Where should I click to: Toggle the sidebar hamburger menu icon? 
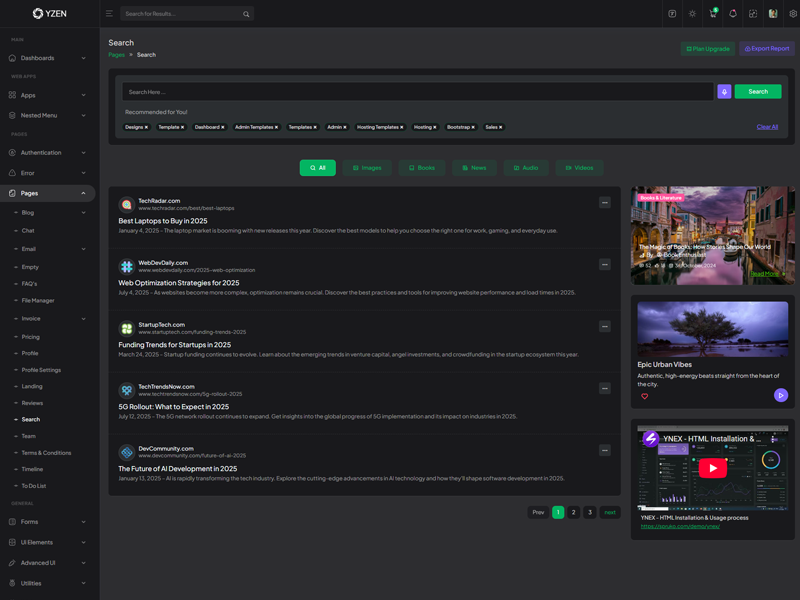(109, 14)
